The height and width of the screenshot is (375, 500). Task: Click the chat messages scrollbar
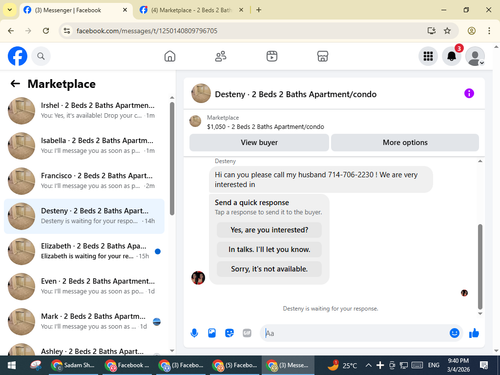[x=480, y=267]
